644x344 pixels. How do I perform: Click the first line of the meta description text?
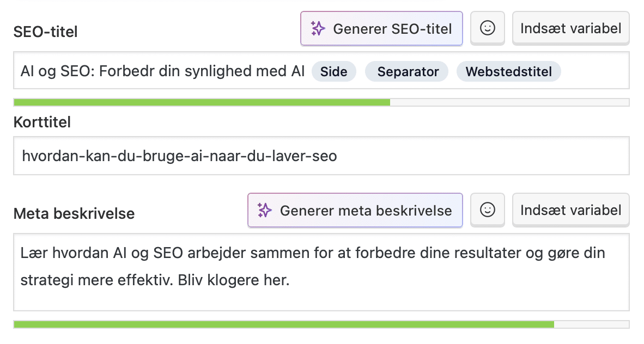312,253
